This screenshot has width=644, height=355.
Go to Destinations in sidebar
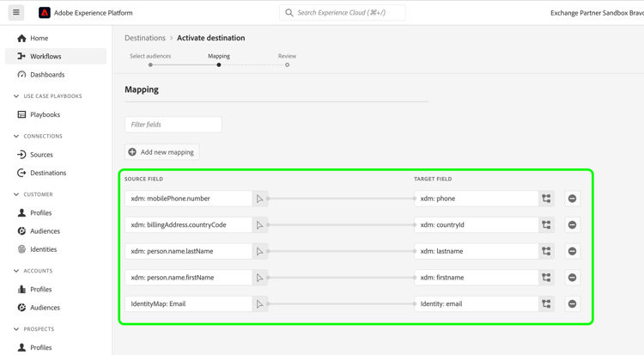47,173
